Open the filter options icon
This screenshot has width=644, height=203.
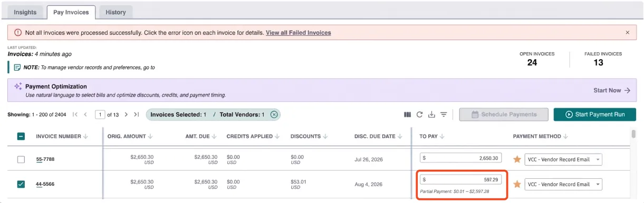(444, 114)
